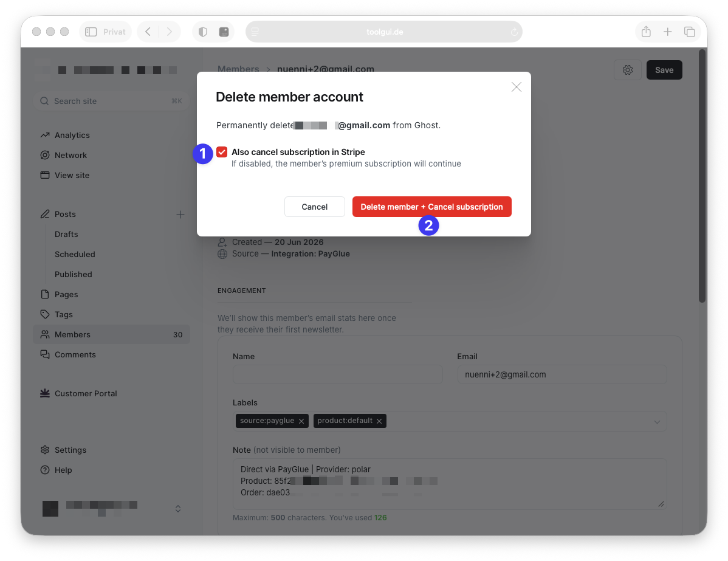Image resolution: width=728 pixels, height=561 pixels.
Task: Click the Pages document icon
Action: pyautogui.click(x=44, y=294)
